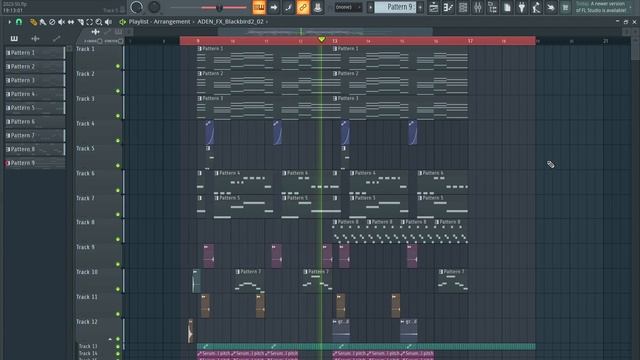Click the plug icon in top toolbar
Viewport: 640px width, 360px height.
[522, 7]
